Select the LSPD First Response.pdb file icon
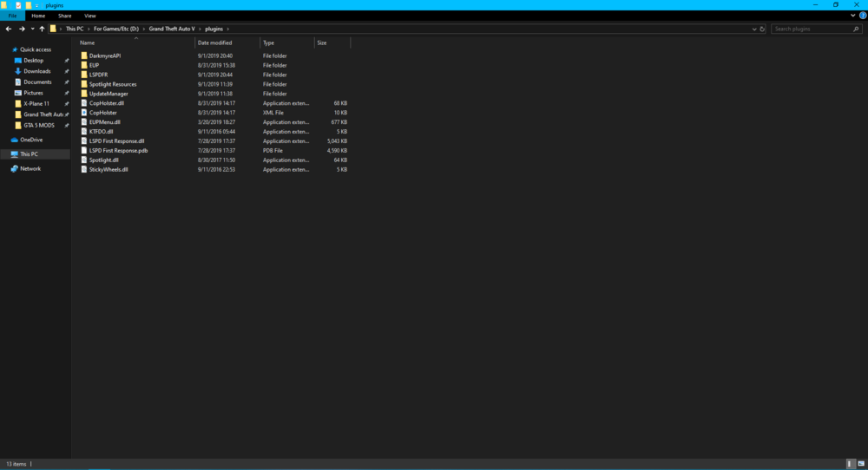The image size is (868, 470). [x=84, y=150]
